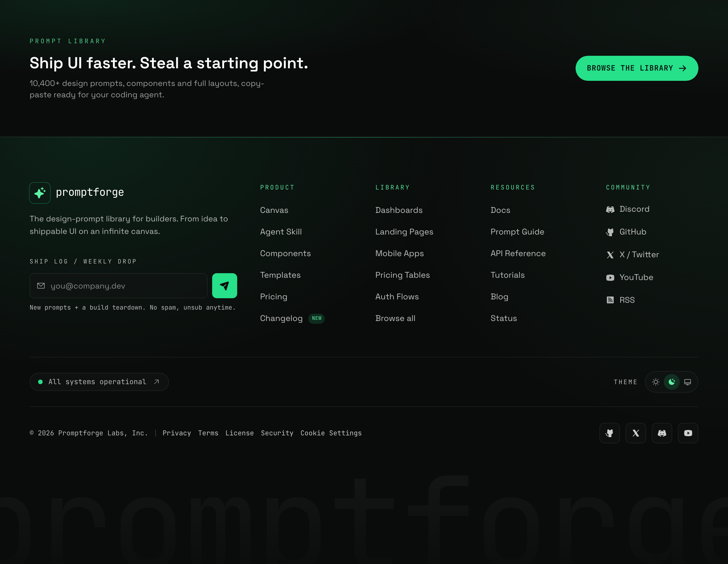The height and width of the screenshot is (564, 728).
Task: Click the RSS feed icon
Action: pos(610,300)
